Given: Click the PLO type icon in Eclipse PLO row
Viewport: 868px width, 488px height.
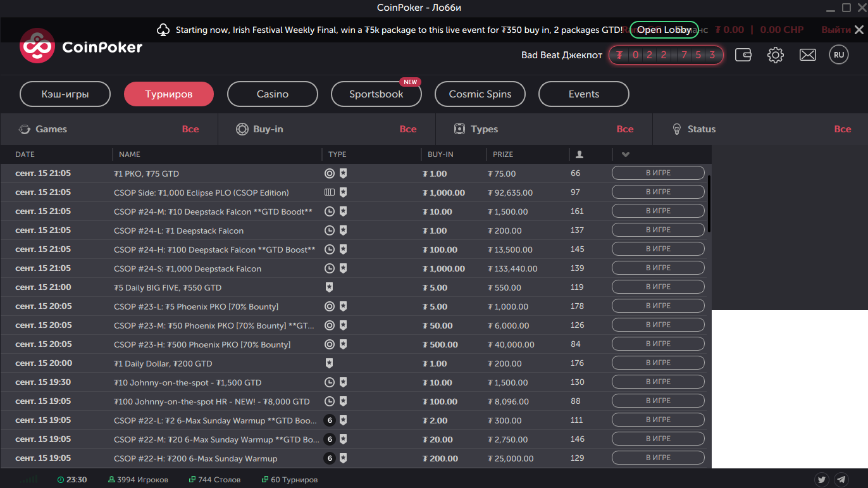Looking at the screenshot, I should point(330,192).
